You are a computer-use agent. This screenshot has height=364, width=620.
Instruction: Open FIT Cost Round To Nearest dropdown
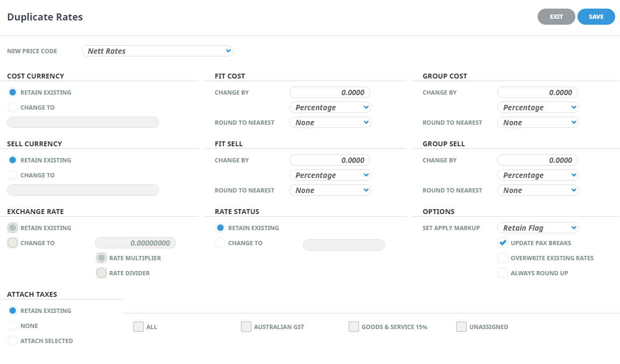click(x=330, y=123)
